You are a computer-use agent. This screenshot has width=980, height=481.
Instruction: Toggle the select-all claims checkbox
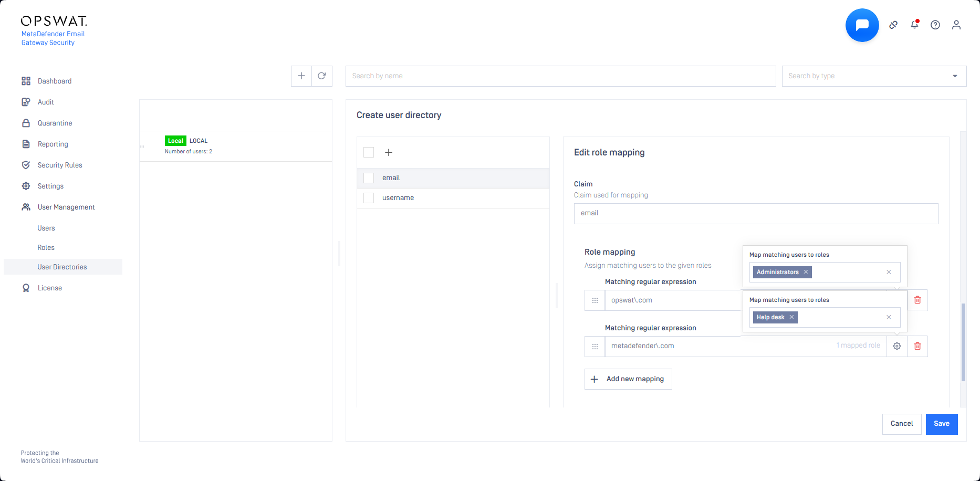coord(369,152)
